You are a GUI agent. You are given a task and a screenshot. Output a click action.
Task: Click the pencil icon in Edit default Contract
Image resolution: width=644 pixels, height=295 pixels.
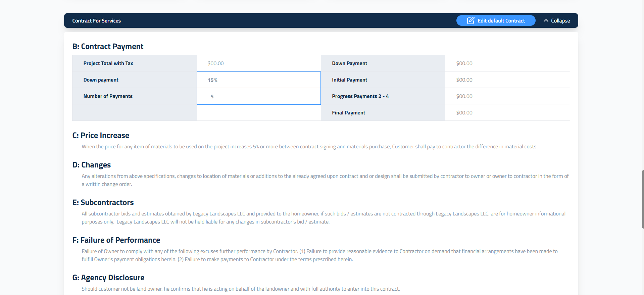[x=470, y=21]
